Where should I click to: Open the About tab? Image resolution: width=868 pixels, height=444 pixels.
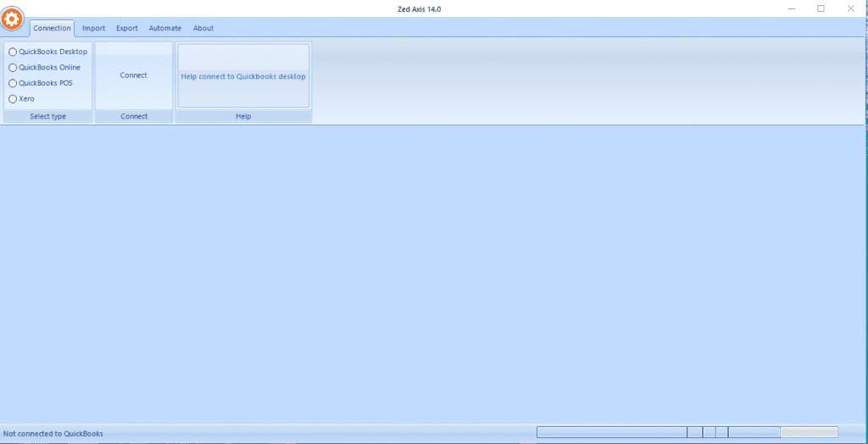pyautogui.click(x=203, y=28)
